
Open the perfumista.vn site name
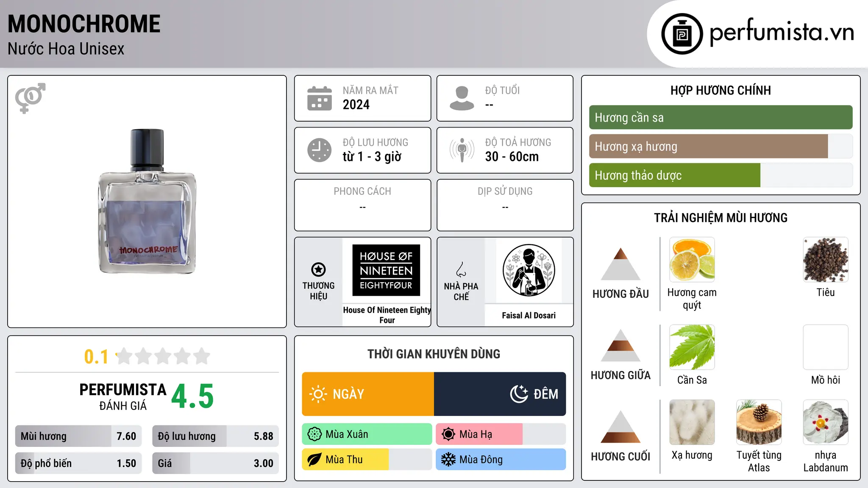coord(782,32)
